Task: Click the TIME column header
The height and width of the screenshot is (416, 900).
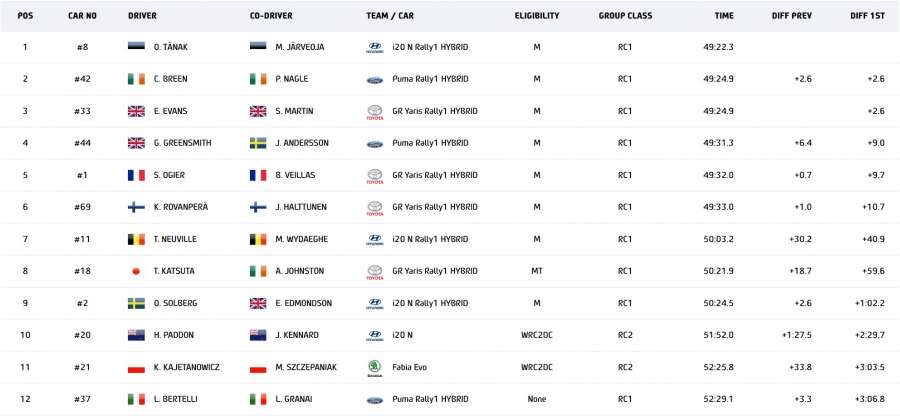Action: pos(724,16)
